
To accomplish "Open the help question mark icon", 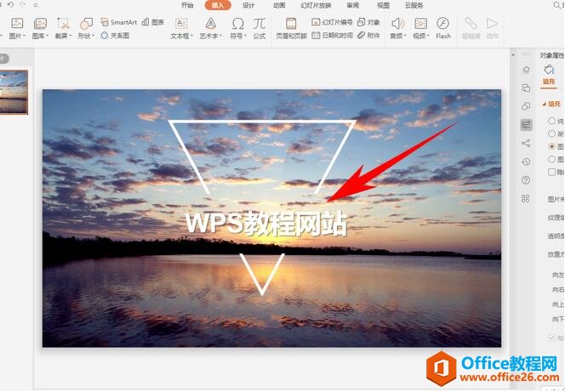I will (x=526, y=180).
